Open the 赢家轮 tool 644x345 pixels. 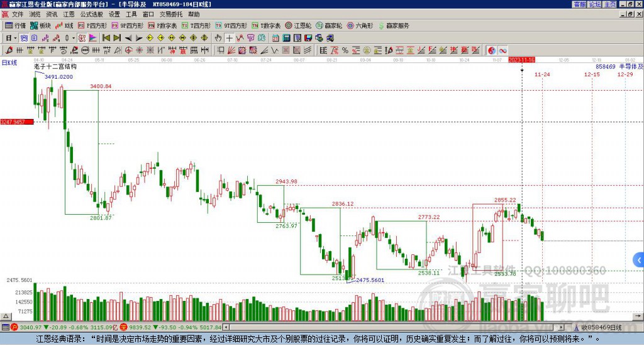click(x=329, y=25)
